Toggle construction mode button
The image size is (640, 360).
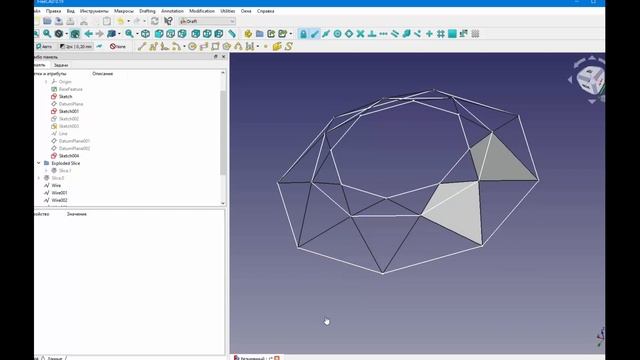[x=100, y=47]
